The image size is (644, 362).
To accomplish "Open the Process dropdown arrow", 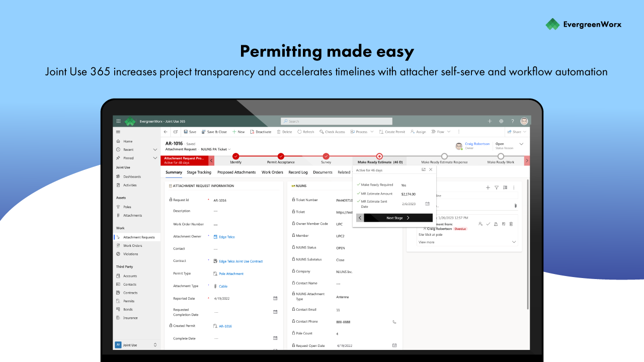I will tap(372, 132).
